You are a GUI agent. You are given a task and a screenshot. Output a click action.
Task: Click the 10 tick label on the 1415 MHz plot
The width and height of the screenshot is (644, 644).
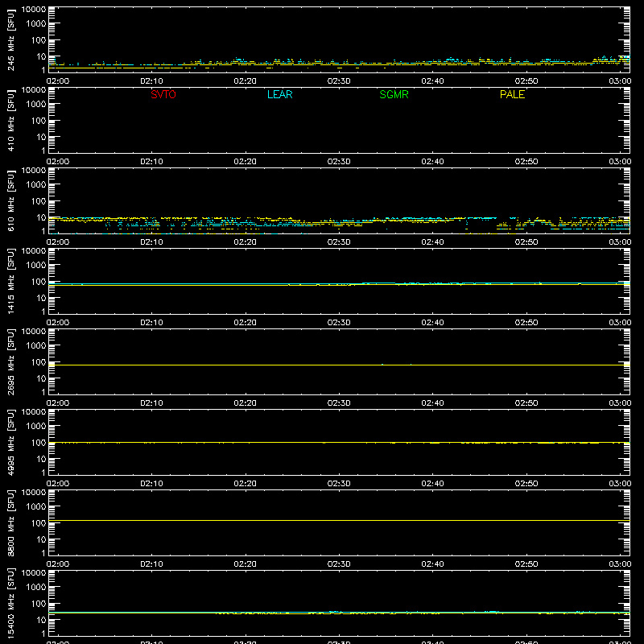click(x=42, y=298)
